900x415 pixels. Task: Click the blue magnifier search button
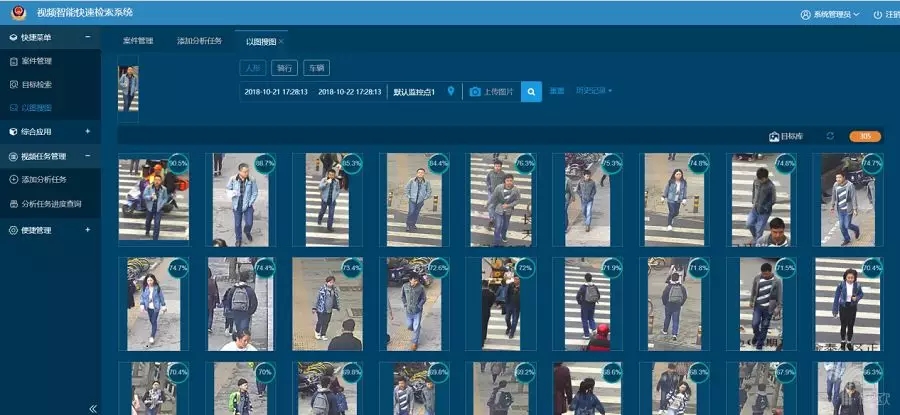click(x=532, y=91)
